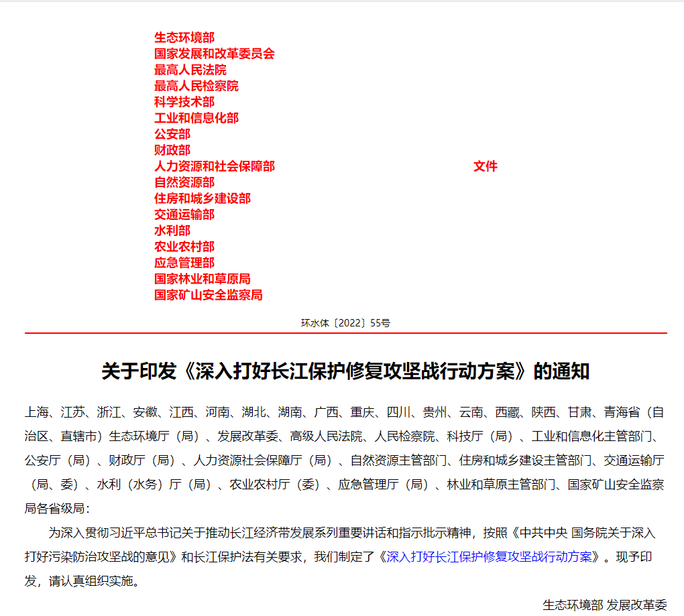This screenshot has height=616, width=684.
Task: Click document number 环水体〔2022〕55号
Action: click(345, 323)
